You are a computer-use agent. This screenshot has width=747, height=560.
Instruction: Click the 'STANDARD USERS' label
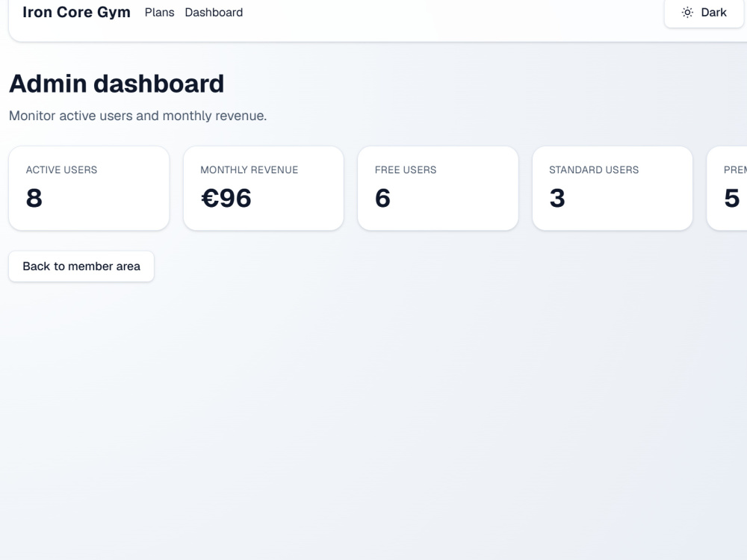click(x=594, y=170)
